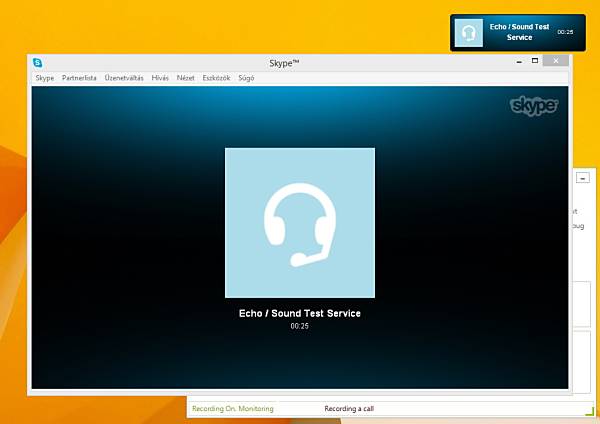Open the Hívás menu

(x=160, y=78)
